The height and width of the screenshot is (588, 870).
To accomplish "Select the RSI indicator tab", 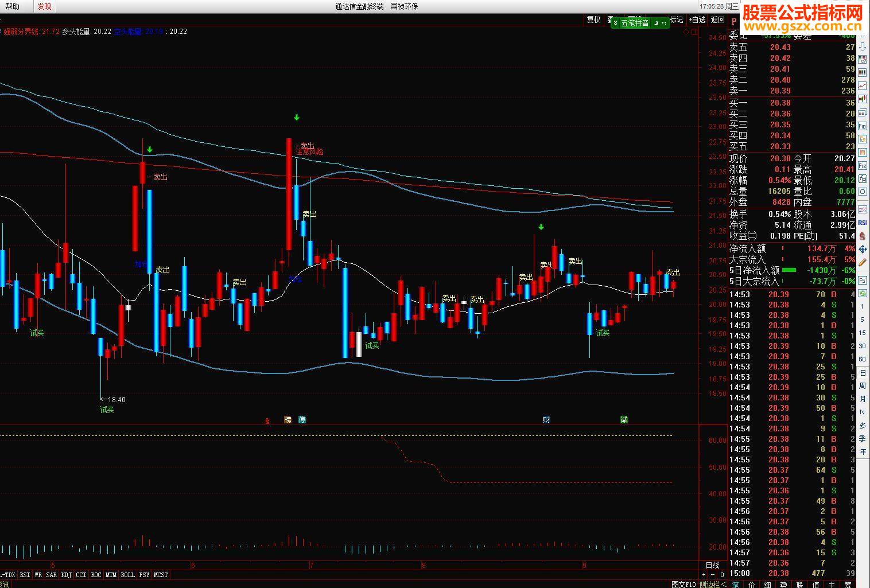I will coord(25,575).
